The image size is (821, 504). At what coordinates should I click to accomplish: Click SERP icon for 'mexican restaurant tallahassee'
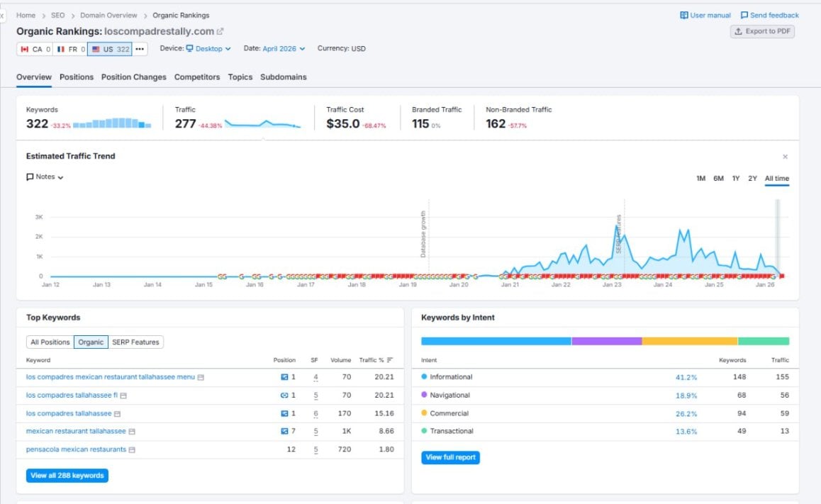pos(132,432)
